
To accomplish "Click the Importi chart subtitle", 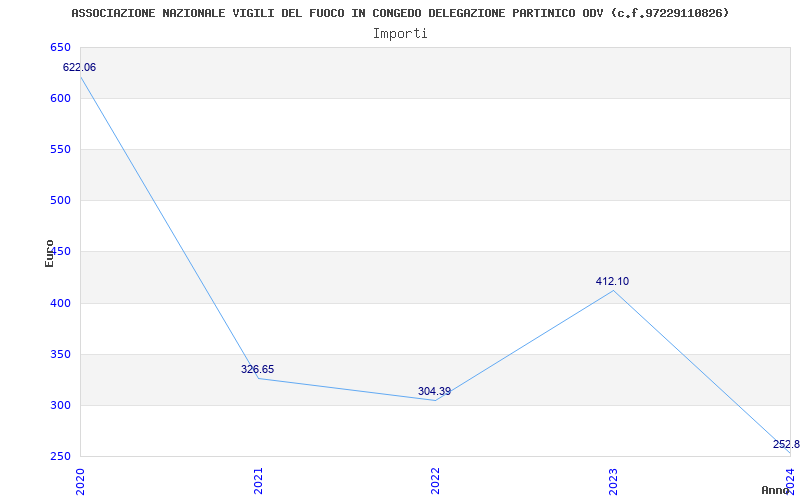I will 400,34.
